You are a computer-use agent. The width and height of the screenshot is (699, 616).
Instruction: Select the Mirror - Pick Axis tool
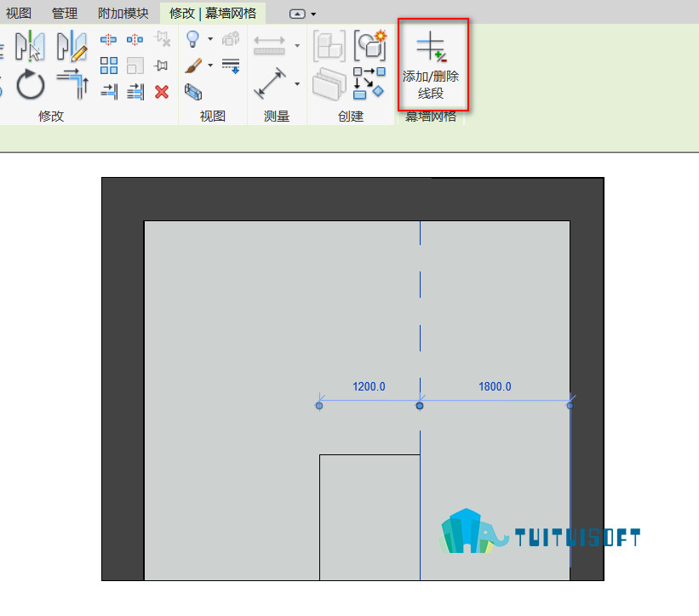(x=30, y=45)
